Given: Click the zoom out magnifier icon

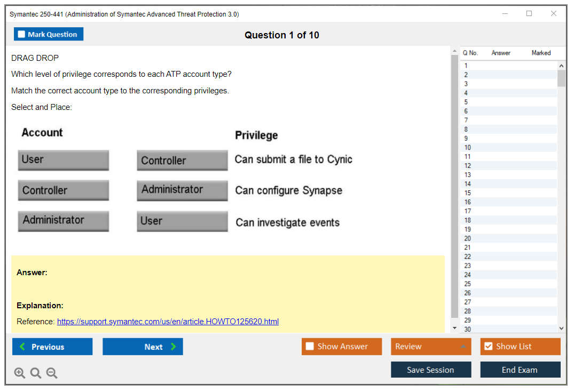Looking at the screenshot, I should (x=52, y=373).
